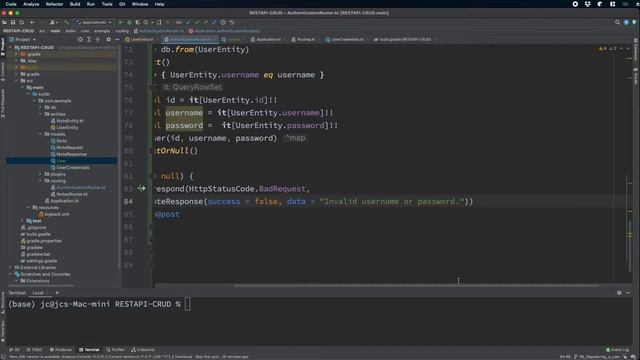Click the macOS Control Center icon

pos(613,4)
